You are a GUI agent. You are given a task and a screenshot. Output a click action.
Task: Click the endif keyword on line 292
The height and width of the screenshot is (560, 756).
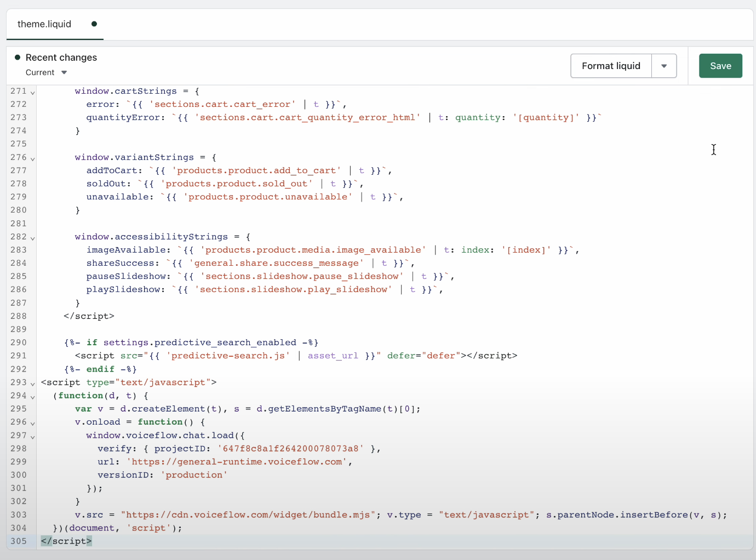(100, 369)
